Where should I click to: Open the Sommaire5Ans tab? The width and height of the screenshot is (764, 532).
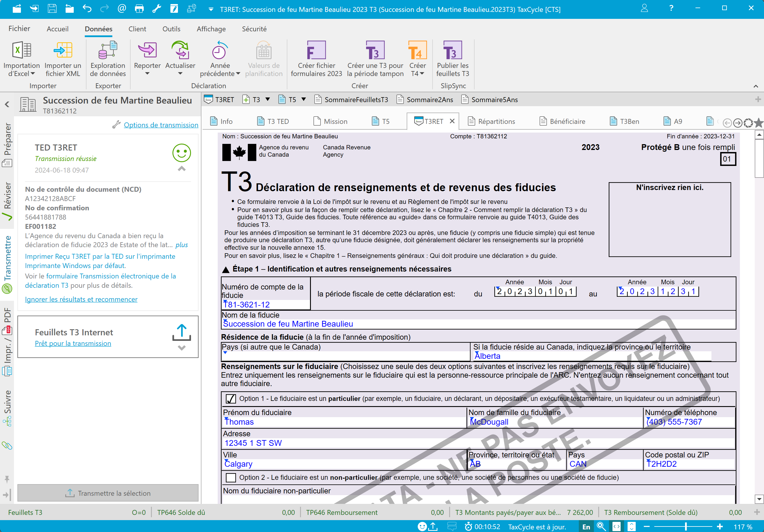coord(490,100)
